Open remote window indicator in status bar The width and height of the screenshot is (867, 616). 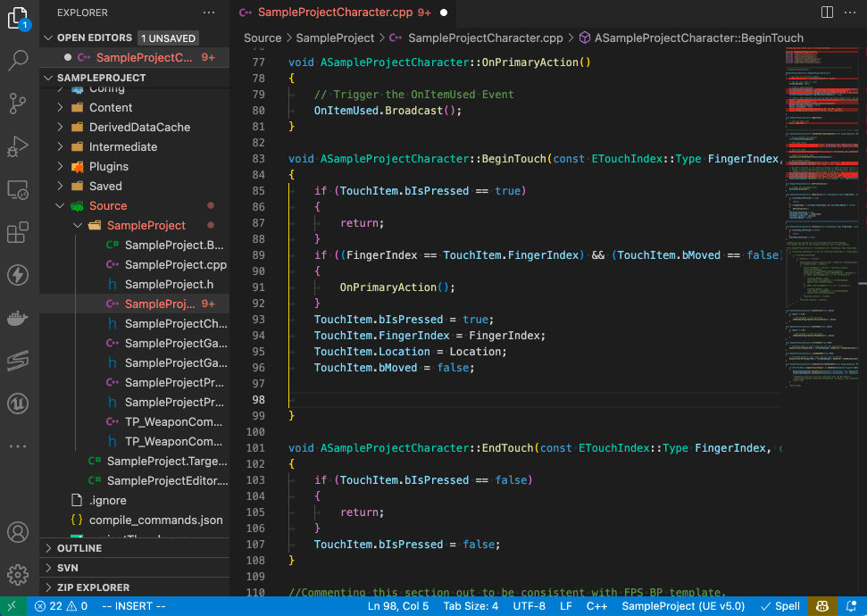[13, 606]
